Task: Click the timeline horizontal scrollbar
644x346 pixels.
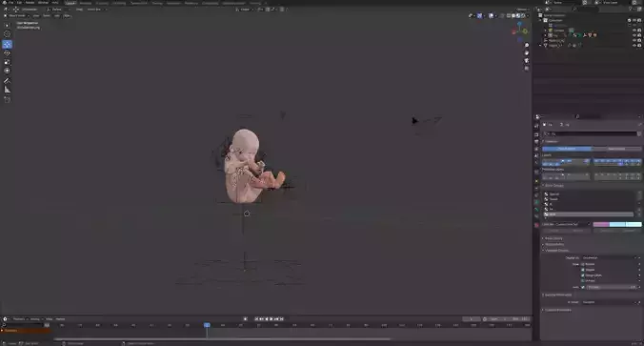Action: 222,339
